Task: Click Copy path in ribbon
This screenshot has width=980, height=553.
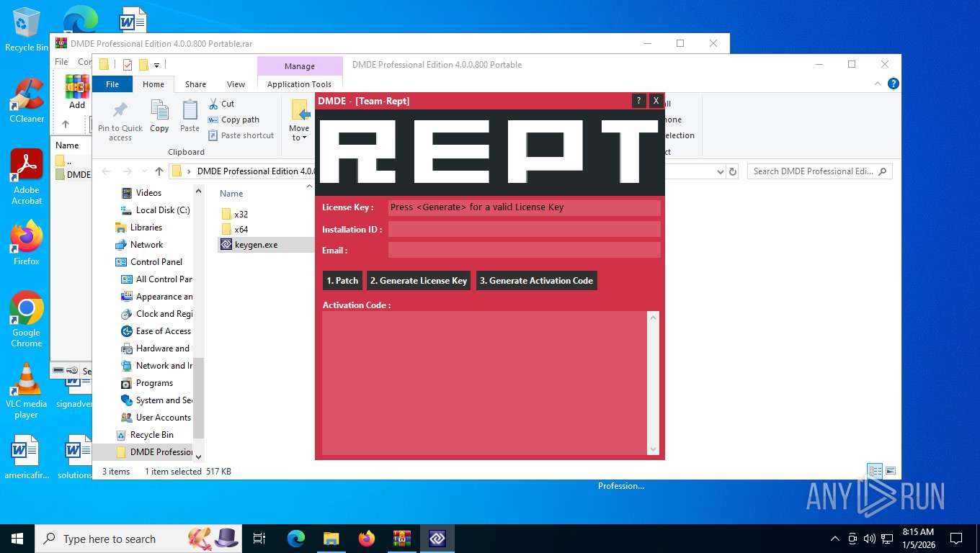Action: click(x=233, y=120)
